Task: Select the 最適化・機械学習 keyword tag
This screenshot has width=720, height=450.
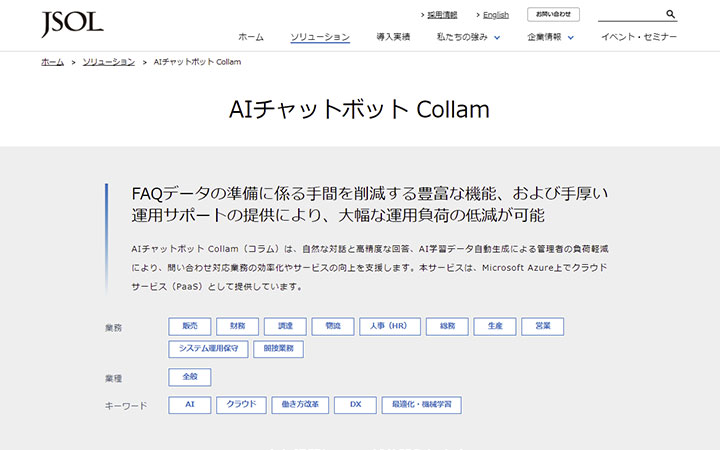Action: point(422,405)
